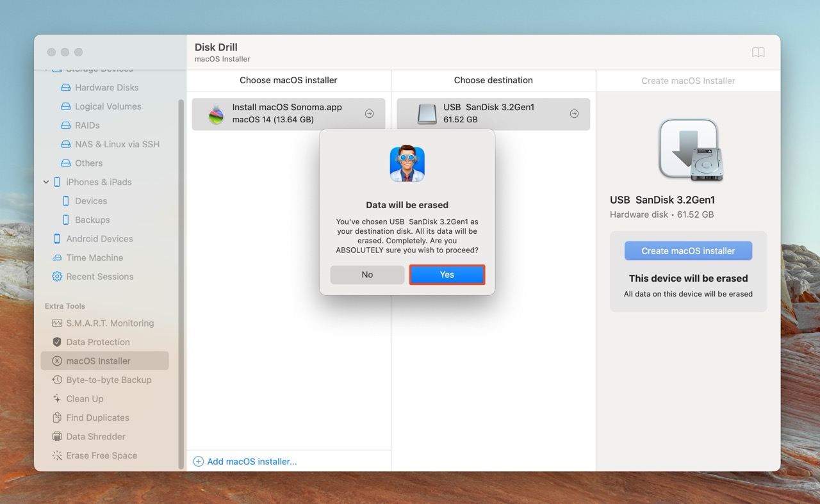Open Find Duplicates tool
The height and width of the screenshot is (504, 820).
[97, 418]
